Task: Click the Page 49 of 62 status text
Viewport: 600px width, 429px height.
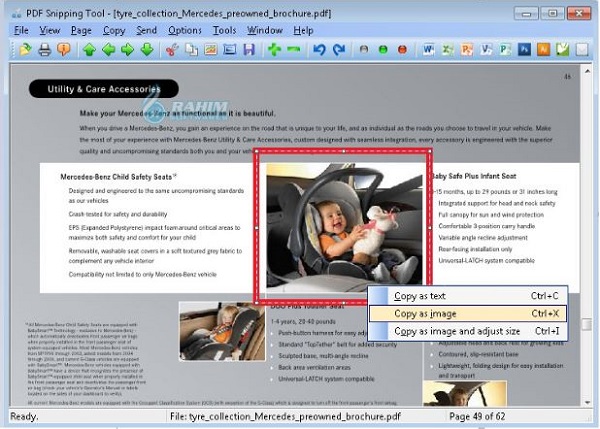Action: (477, 416)
